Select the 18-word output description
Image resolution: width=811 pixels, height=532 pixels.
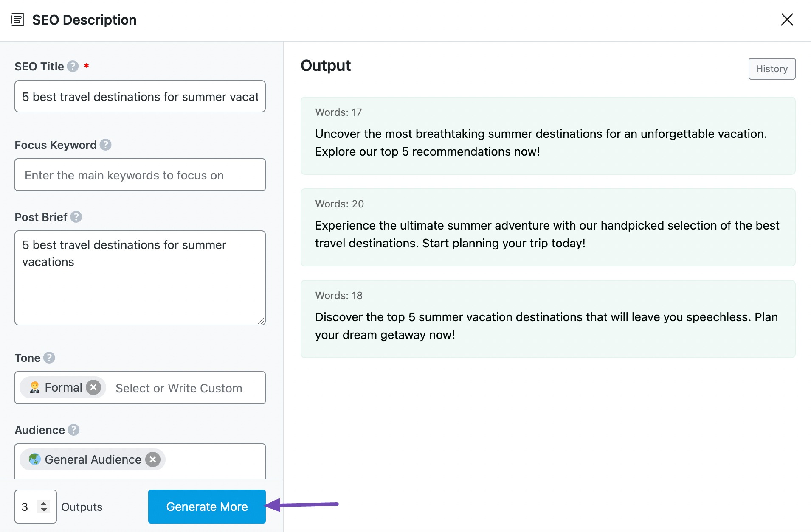[548, 319]
